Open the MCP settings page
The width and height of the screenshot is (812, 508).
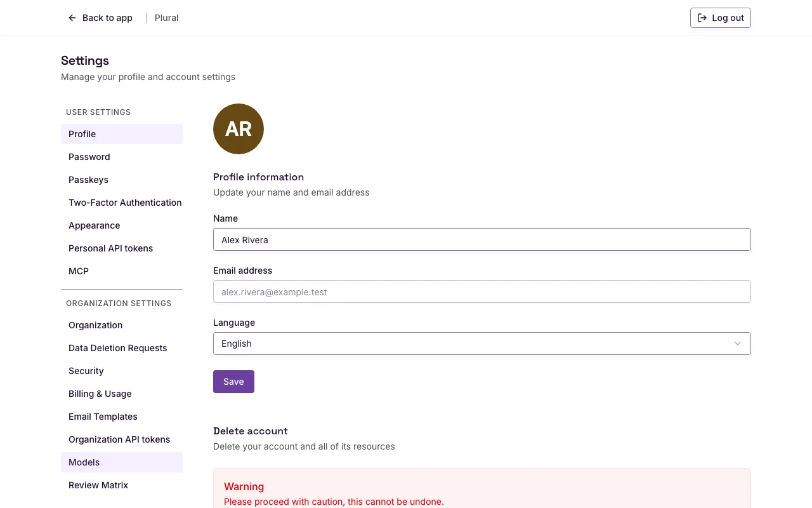tap(122, 271)
